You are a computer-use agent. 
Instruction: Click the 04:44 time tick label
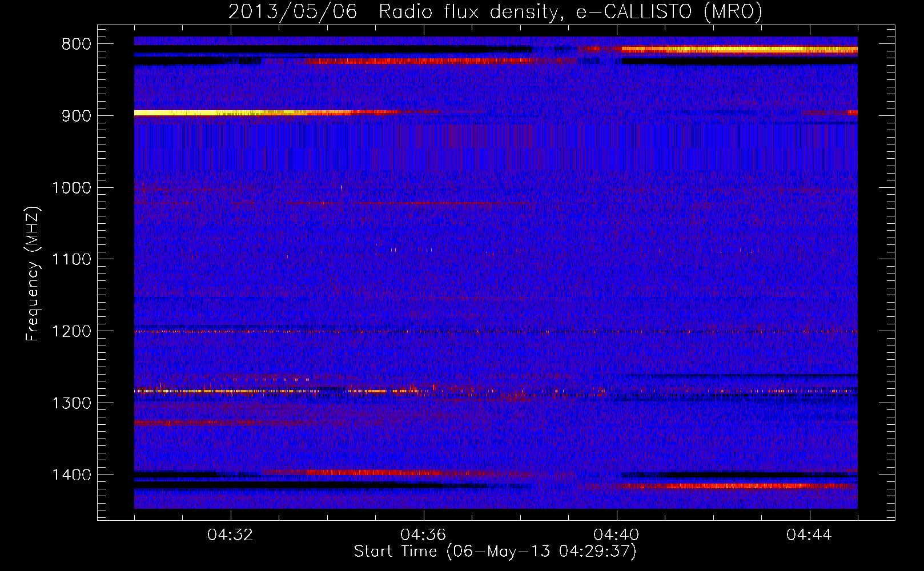(809, 535)
